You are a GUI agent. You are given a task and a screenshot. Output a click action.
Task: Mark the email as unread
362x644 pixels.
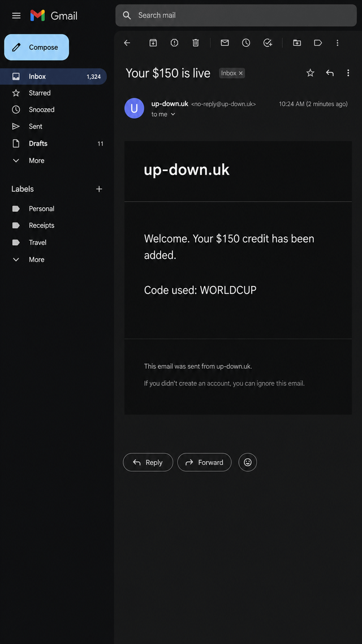click(225, 42)
